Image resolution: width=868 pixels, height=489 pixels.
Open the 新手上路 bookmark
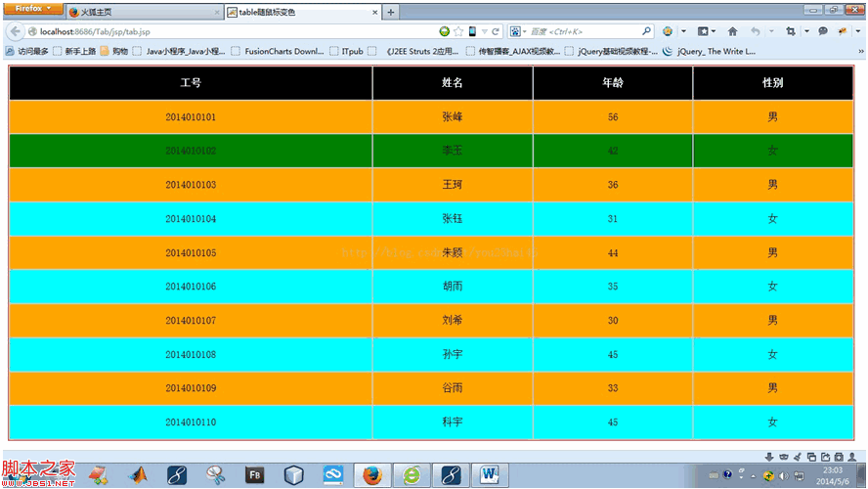pyautogui.click(x=75, y=51)
